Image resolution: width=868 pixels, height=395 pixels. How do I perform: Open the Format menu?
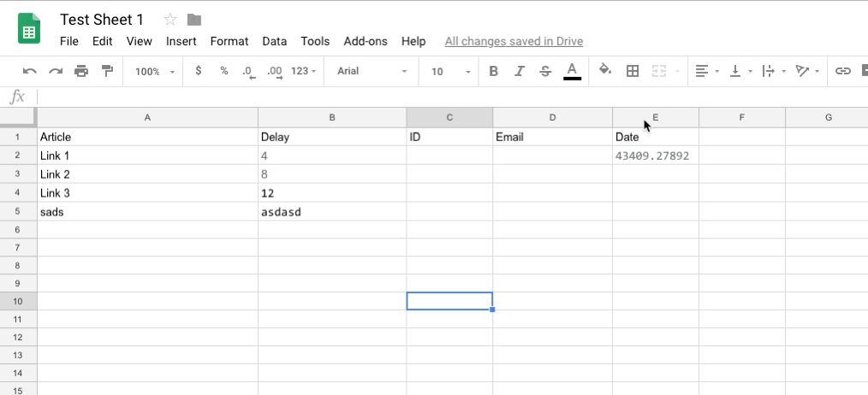click(229, 41)
